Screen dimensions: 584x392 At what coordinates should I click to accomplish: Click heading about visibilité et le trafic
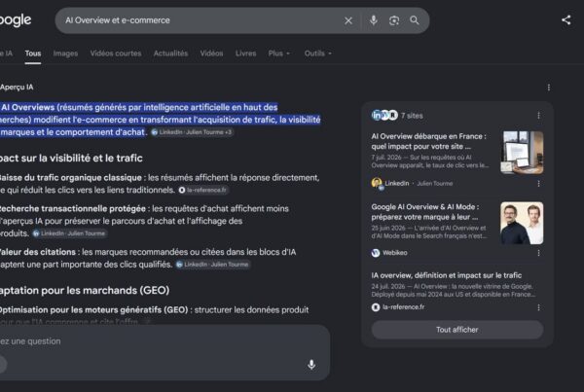(71, 159)
